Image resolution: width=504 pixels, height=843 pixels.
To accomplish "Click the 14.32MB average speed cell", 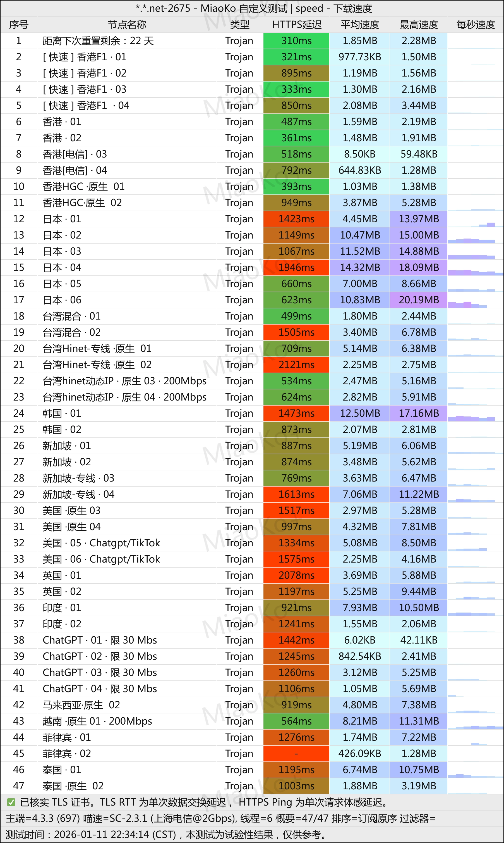I will (360, 268).
